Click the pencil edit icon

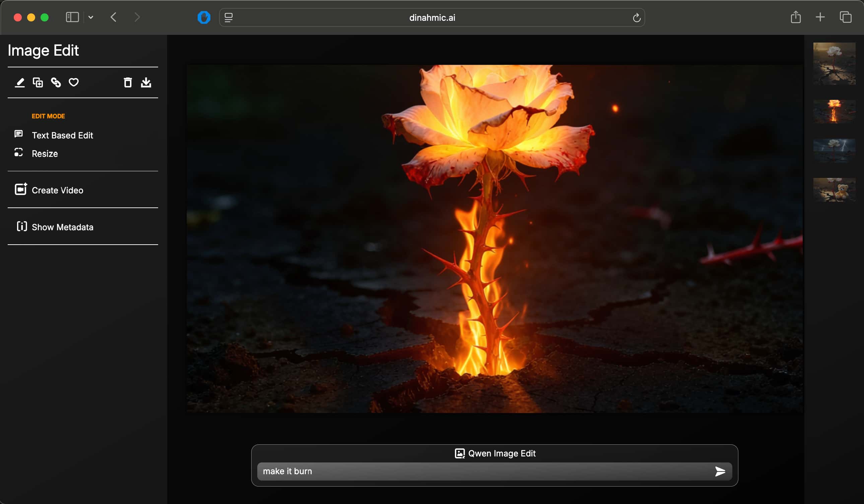(x=19, y=82)
